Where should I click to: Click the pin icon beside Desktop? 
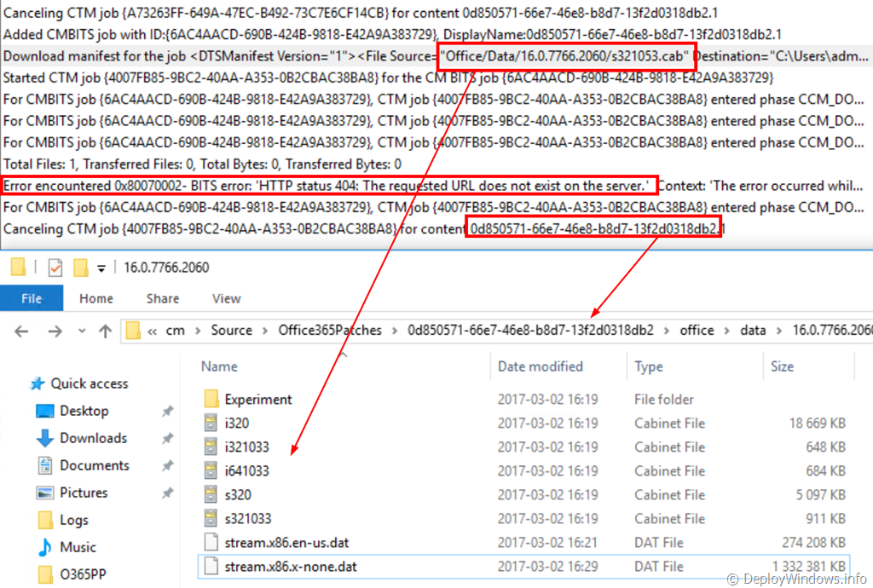tap(167, 412)
